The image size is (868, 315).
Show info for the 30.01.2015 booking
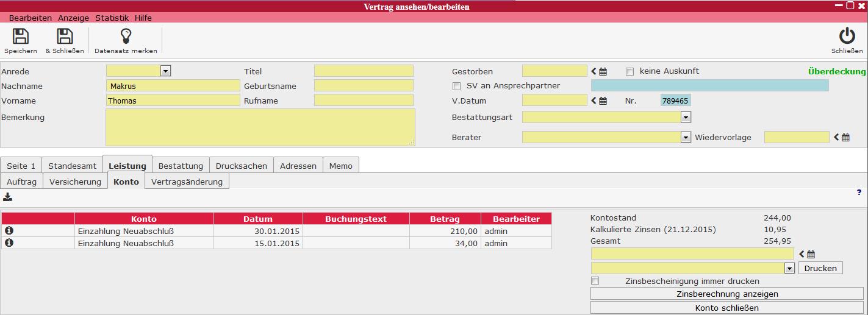pos(9,231)
